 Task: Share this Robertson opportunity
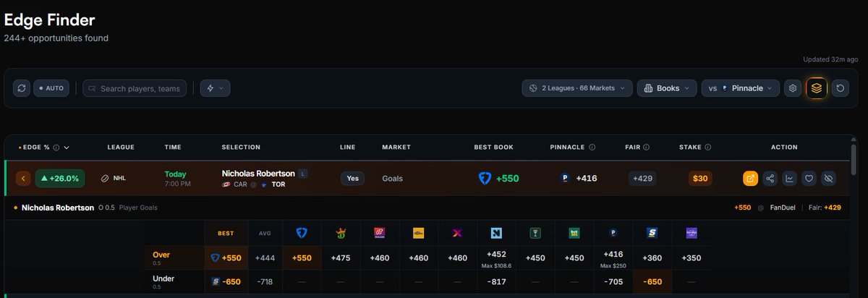click(x=770, y=178)
